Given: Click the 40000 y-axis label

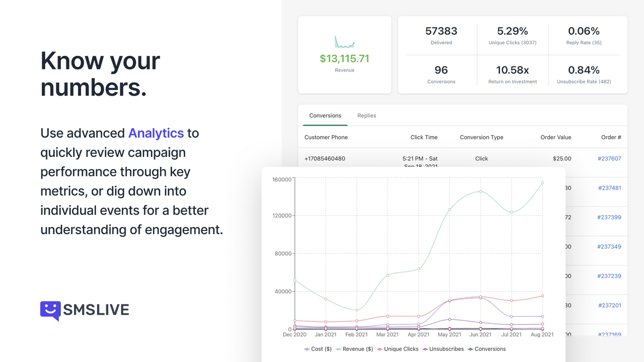Looking at the screenshot, I should [x=283, y=292].
